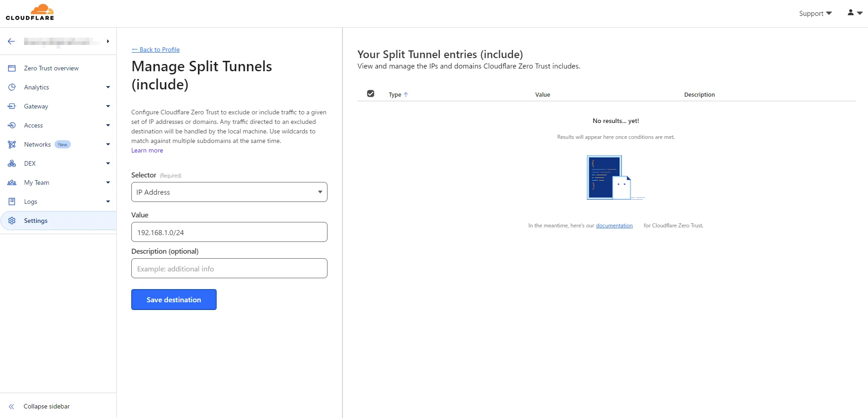The width and height of the screenshot is (868, 418).
Task: Open the Learn more link
Action: click(147, 150)
